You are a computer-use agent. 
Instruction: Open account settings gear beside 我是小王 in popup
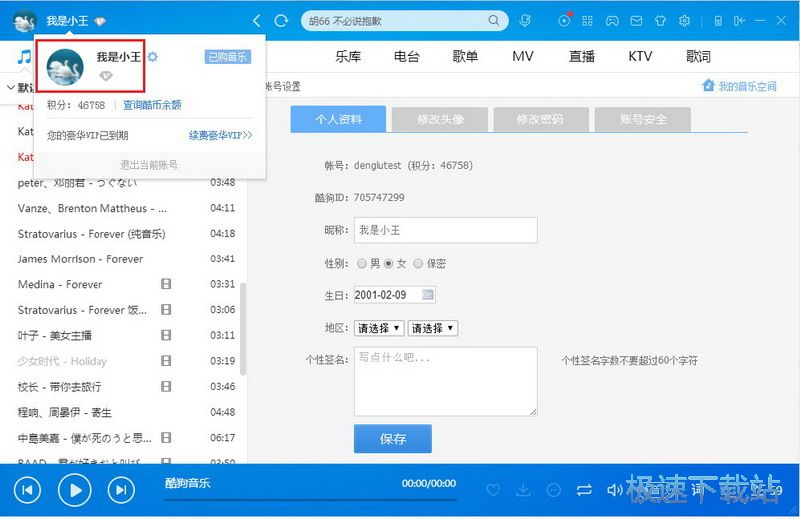click(153, 57)
